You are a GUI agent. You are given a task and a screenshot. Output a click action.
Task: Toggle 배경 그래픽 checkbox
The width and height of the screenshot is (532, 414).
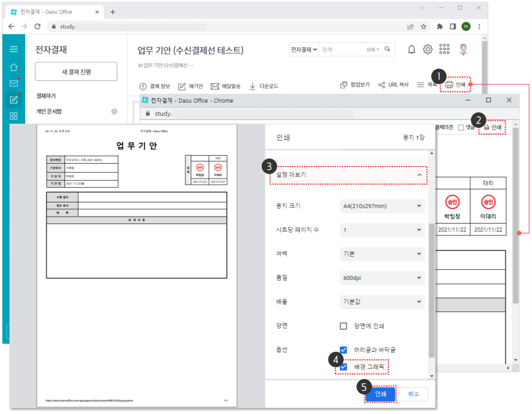[x=343, y=367]
